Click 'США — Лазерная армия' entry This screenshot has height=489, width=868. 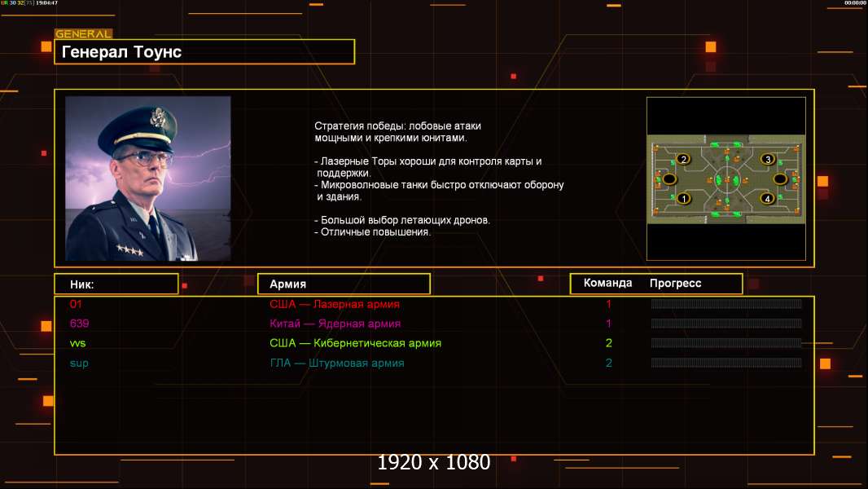coord(335,304)
